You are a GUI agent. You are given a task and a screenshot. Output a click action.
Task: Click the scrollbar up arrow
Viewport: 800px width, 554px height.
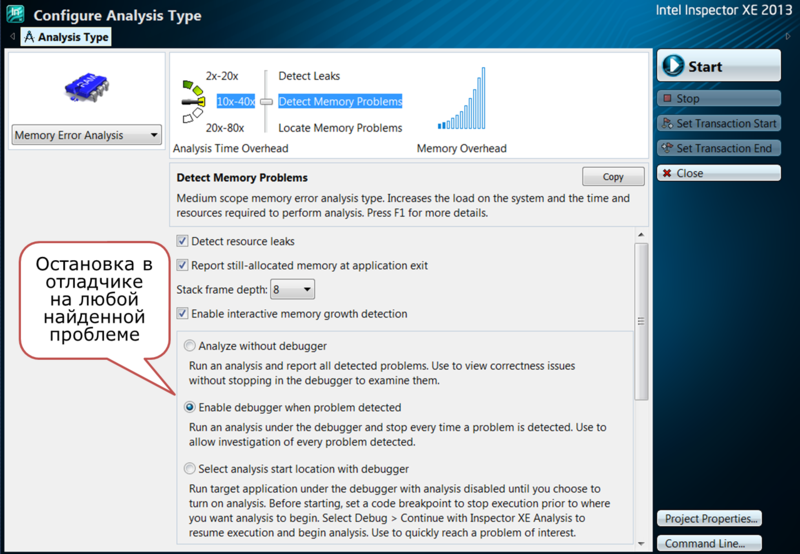tap(641, 235)
